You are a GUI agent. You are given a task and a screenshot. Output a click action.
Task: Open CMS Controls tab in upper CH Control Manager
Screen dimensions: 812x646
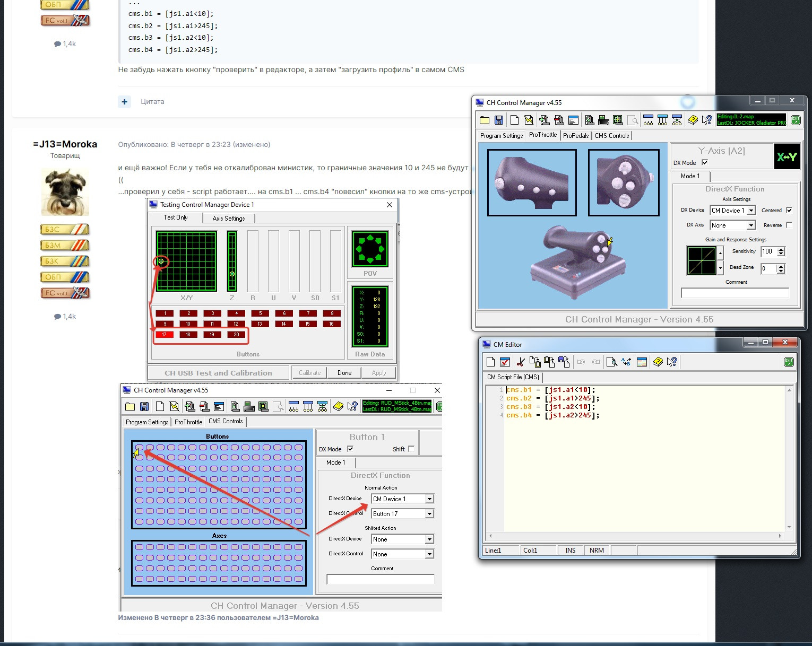pos(612,136)
